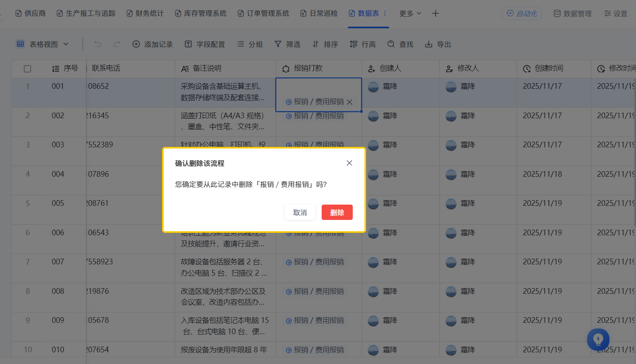This screenshot has width=636, height=364.
Task: Open 报销 / 费用报销 link in row 002
Action: click(x=315, y=116)
